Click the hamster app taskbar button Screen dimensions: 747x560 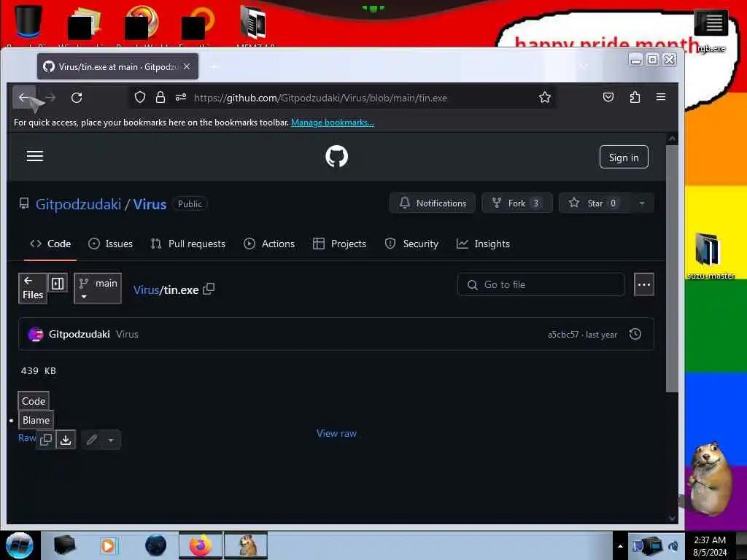[x=246, y=545]
